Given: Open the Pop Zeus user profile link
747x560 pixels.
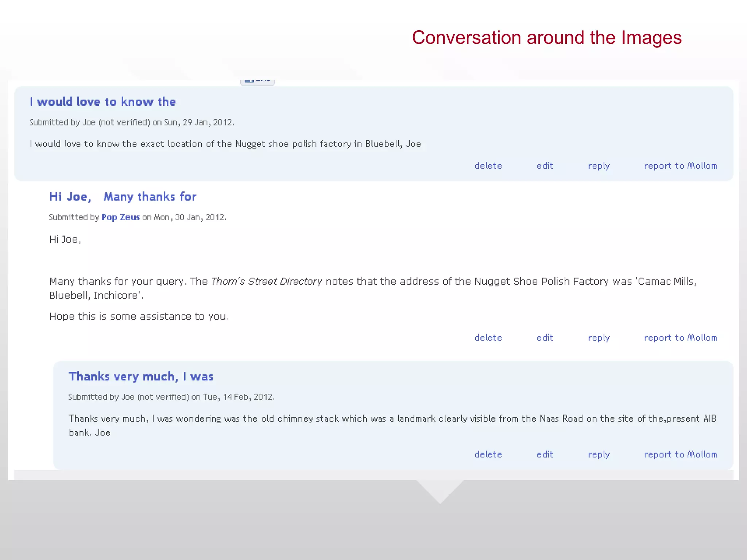Looking at the screenshot, I should tap(120, 217).
